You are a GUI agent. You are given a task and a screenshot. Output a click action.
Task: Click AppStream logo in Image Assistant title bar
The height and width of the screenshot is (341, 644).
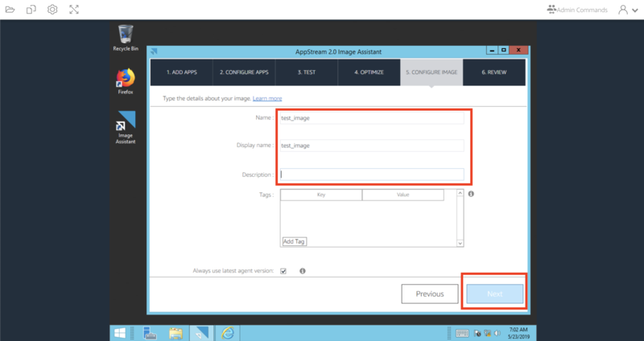[154, 51]
